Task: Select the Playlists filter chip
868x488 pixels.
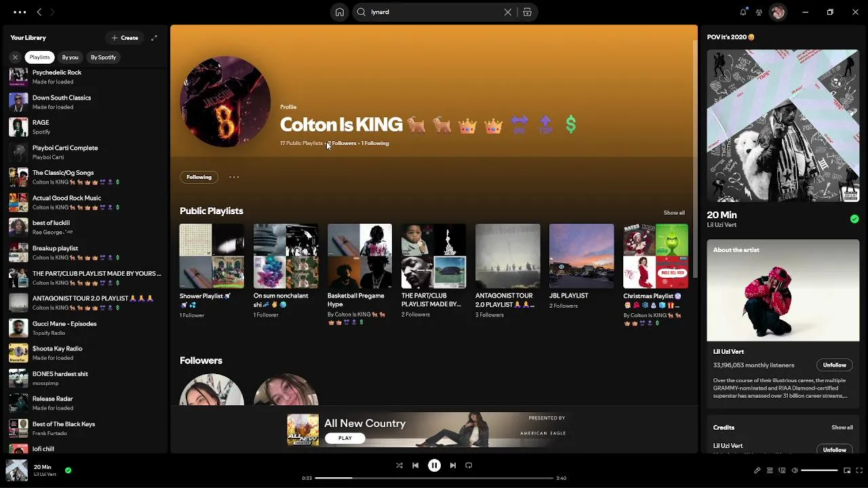Action: pos(39,58)
